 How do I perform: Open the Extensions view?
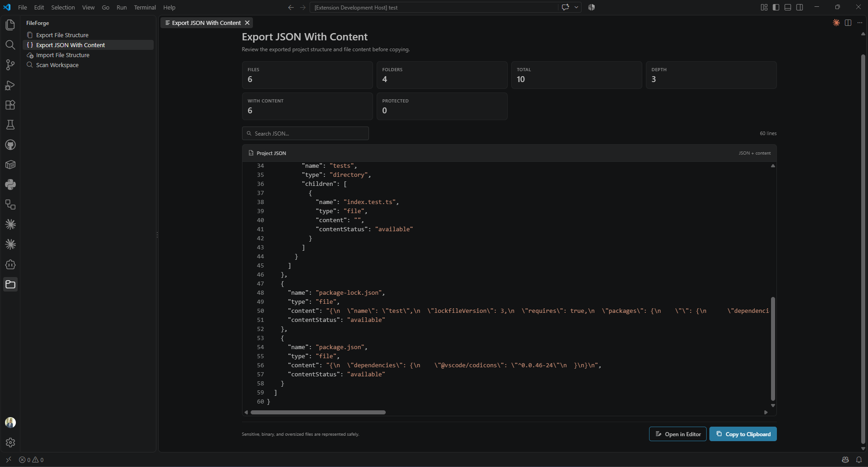10,105
